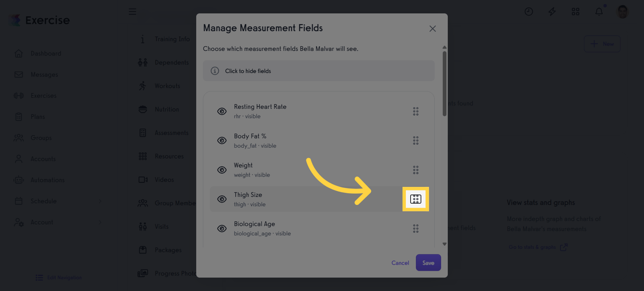Open the apps grid icon in header
Viewport: 644px width, 291px height.
point(575,12)
